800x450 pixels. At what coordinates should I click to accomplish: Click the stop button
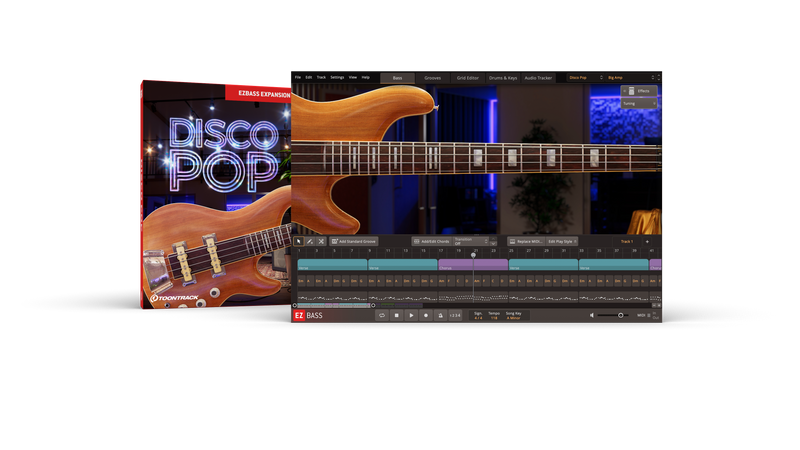tap(396, 315)
